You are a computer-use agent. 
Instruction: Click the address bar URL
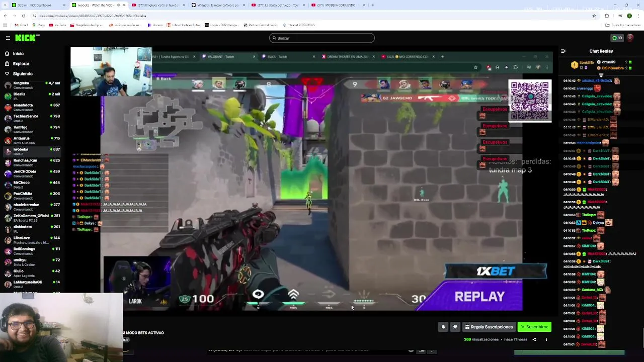point(93,16)
